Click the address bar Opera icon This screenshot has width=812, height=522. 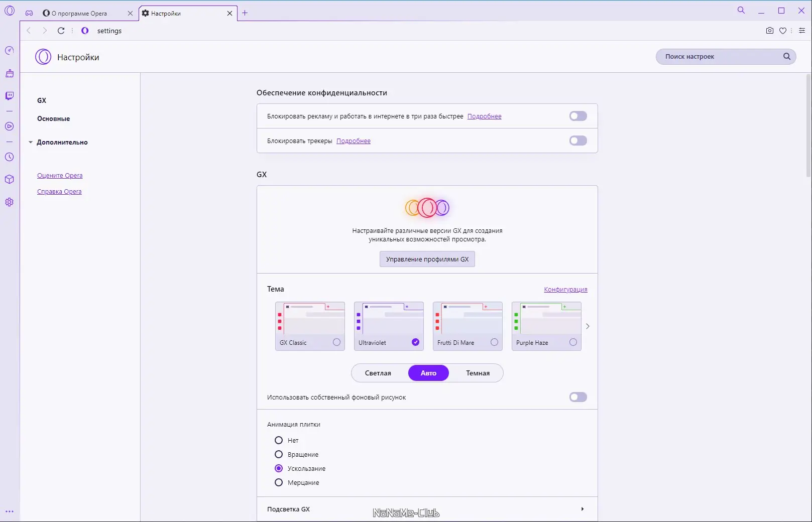coord(85,31)
